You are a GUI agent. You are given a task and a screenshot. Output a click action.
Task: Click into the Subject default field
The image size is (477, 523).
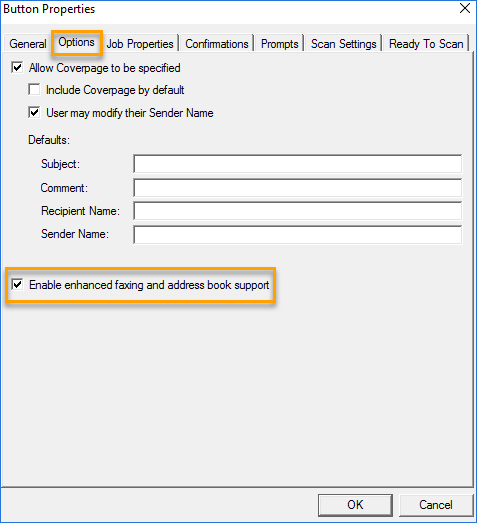point(298,164)
